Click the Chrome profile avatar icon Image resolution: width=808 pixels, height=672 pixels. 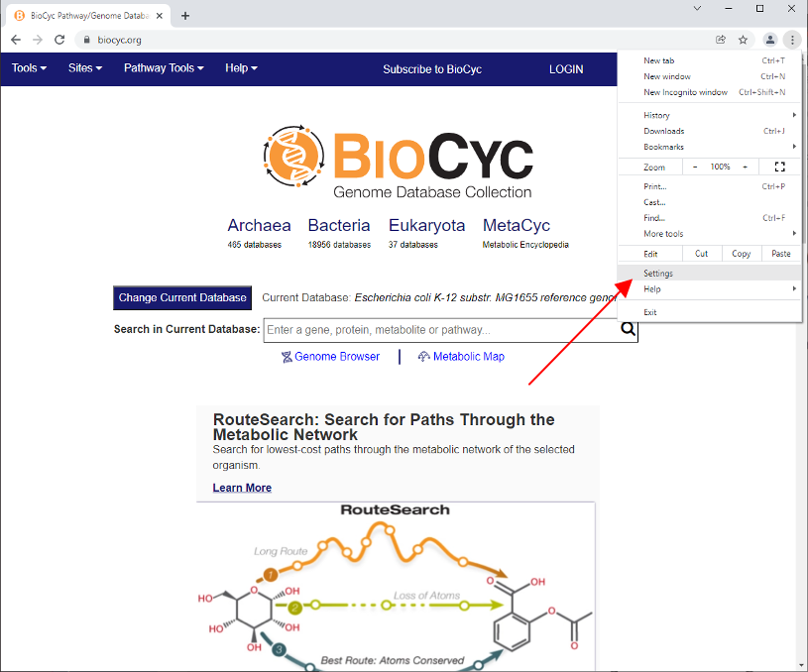(x=769, y=40)
